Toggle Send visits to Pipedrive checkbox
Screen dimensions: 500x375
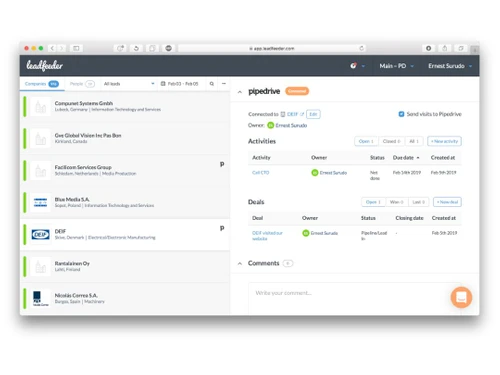(401, 114)
